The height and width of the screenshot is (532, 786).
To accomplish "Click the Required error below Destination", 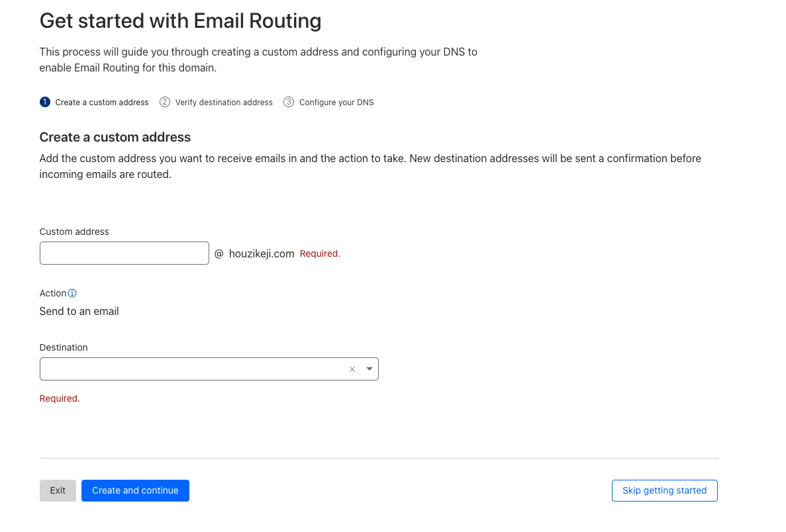I will pos(60,398).
